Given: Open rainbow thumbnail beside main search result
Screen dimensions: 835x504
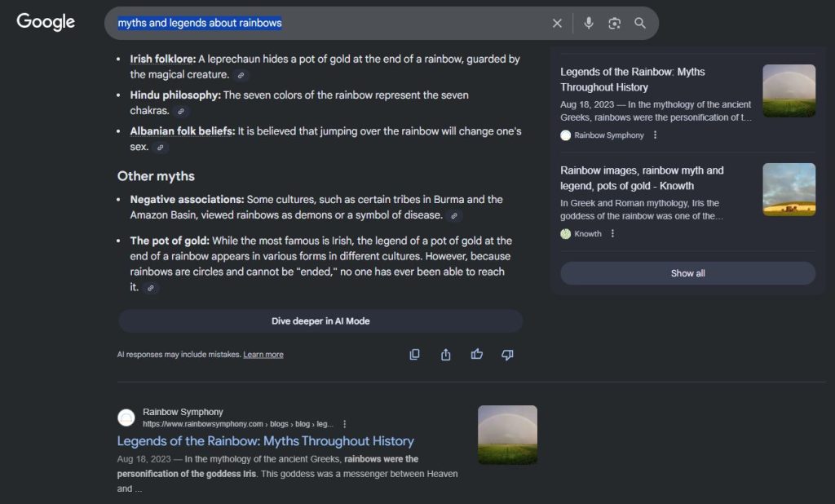Looking at the screenshot, I should point(507,435).
